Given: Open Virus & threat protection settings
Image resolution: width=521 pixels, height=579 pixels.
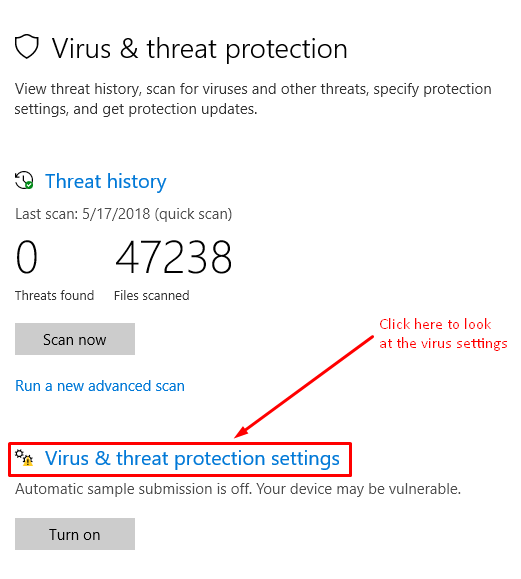Looking at the screenshot, I should coord(192,458).
